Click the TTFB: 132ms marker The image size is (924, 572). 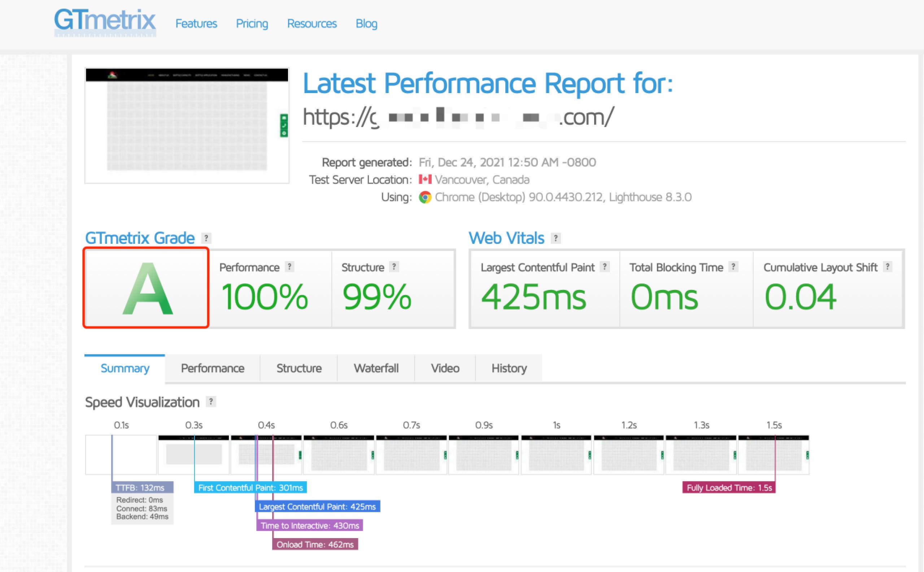pos(142,488)
